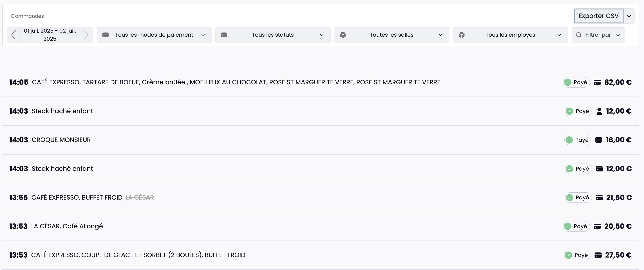Click the green check on 14:05 order
This screenshot has height=270, width=644.
point(568,82)
